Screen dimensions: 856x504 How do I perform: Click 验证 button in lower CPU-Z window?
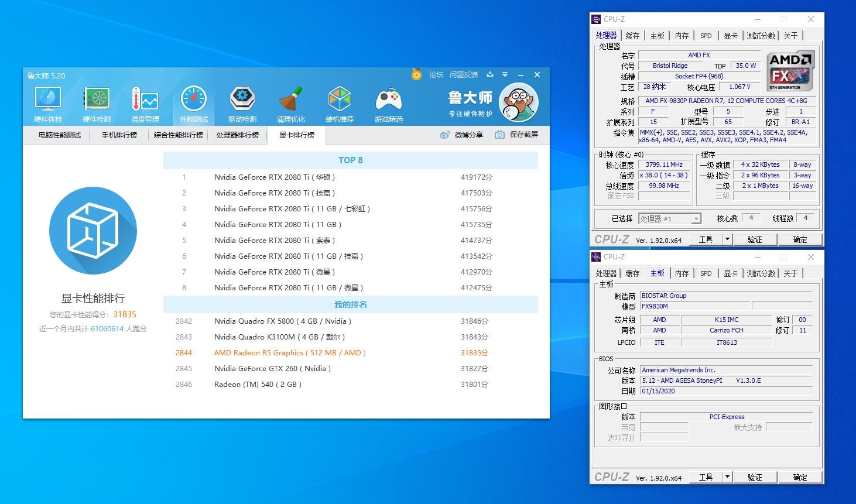(755, 477)
